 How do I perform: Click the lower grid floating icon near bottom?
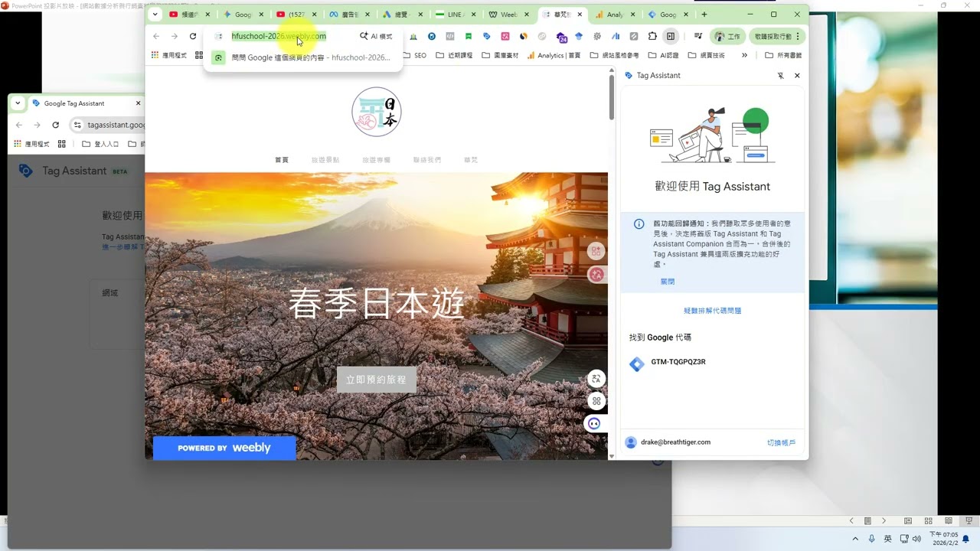pyautogui.click(x=596, y=401)
